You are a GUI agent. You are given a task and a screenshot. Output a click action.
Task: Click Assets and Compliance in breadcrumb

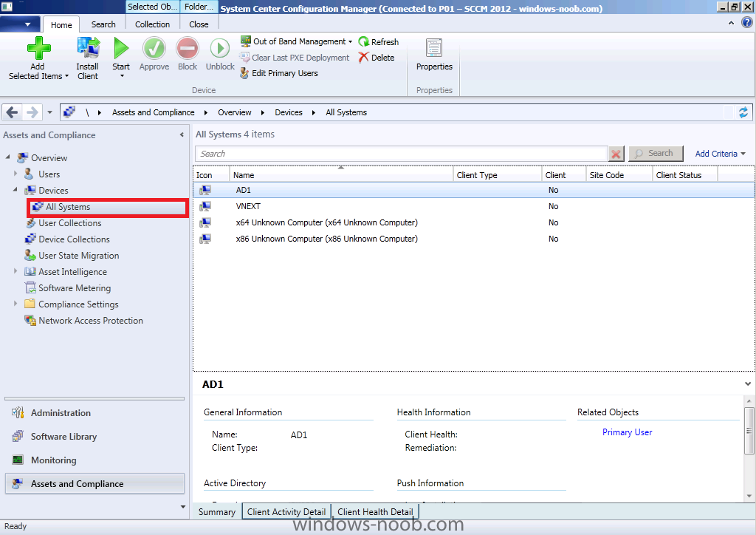[154, 112]
